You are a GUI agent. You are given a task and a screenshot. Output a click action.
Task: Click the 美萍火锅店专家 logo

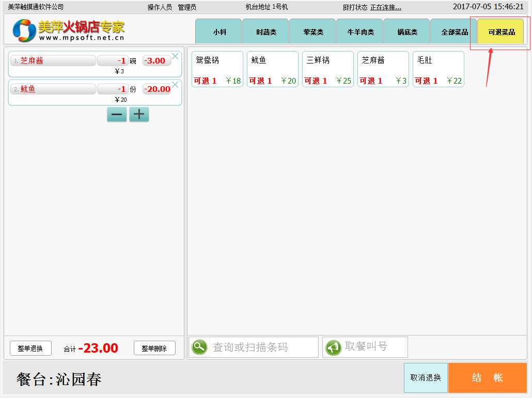pyautogui.click(x=69, y=31)
